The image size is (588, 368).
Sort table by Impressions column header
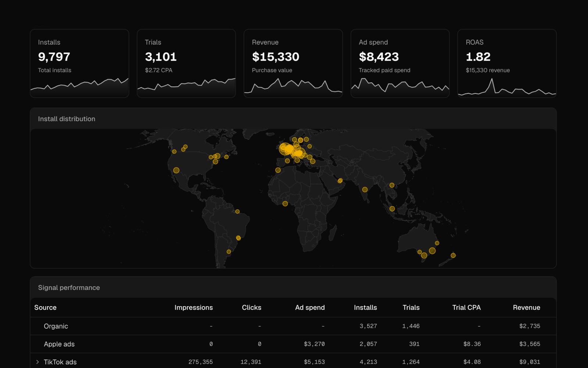tap(194, 308)
